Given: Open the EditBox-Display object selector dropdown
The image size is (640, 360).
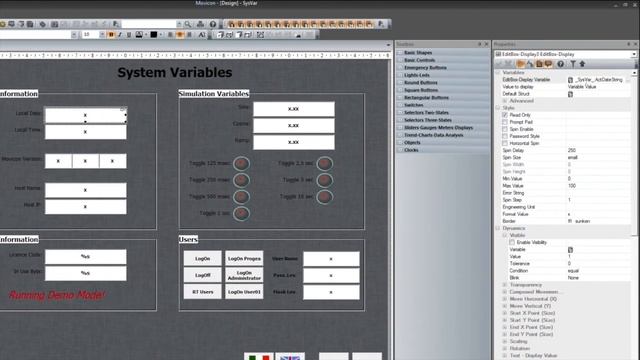Looking at the screenshot, I should click(x=633, y=54).
